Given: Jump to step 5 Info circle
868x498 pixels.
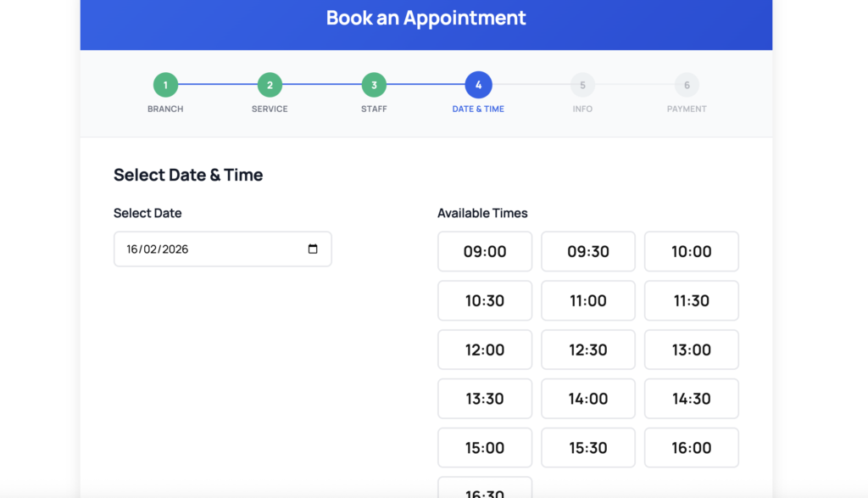Looking at the screenshot, I should 582,85.
